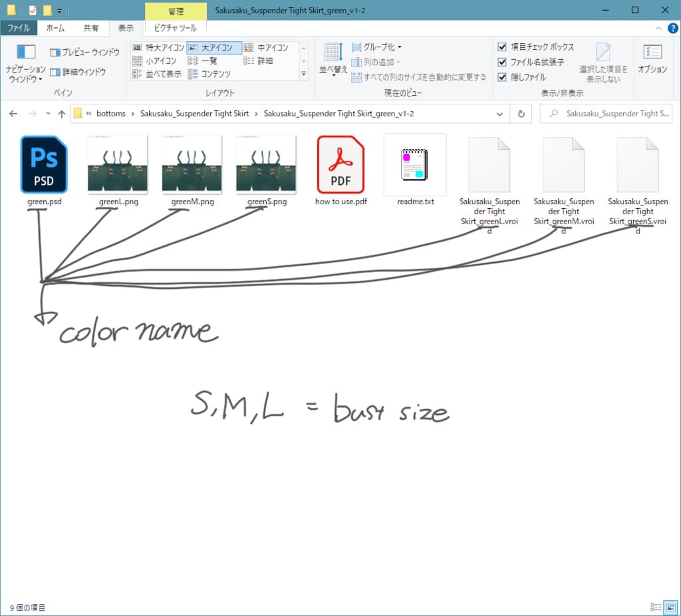Select the greenS.png thumbnail
The image size is (681, 616).
(x=267, y=170)
